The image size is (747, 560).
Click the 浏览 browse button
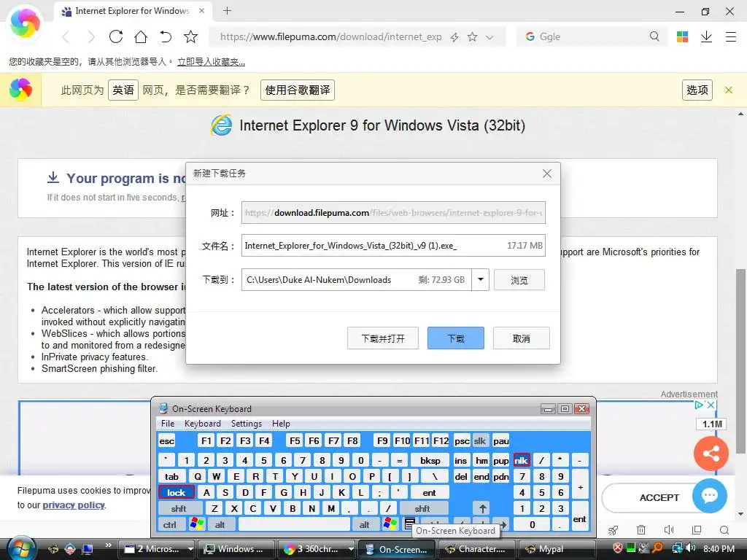point(519,280)
